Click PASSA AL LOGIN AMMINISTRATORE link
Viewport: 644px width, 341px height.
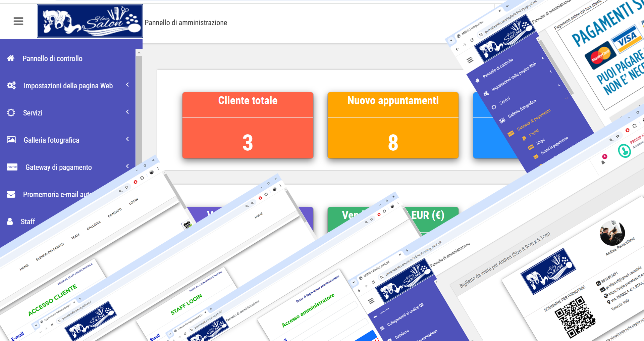coord(206,282)
